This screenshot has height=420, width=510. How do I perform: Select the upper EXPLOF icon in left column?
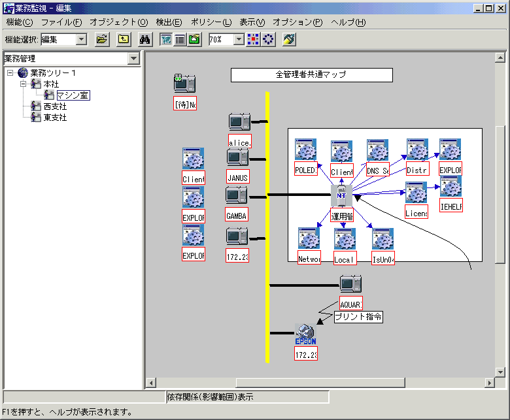click(x=193, y=197)
